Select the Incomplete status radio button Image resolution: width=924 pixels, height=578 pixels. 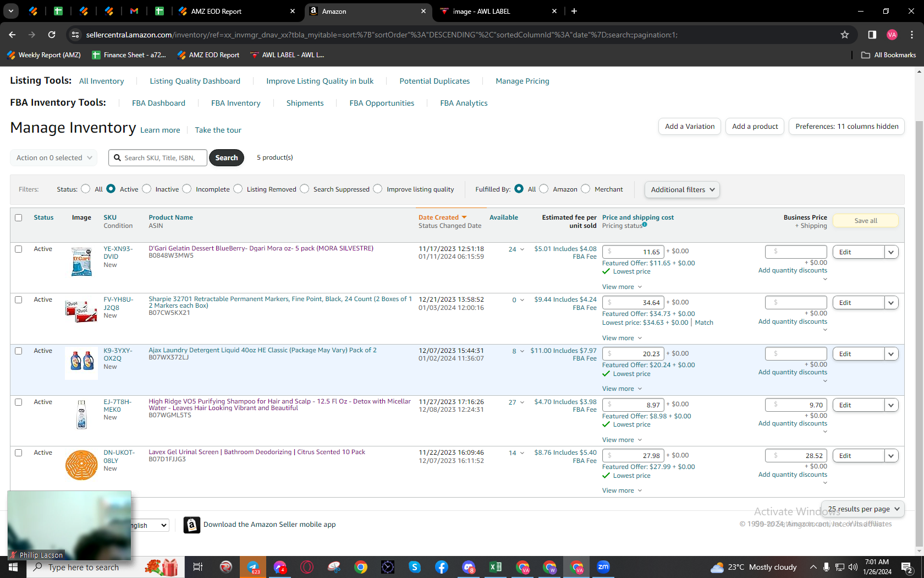187,189
